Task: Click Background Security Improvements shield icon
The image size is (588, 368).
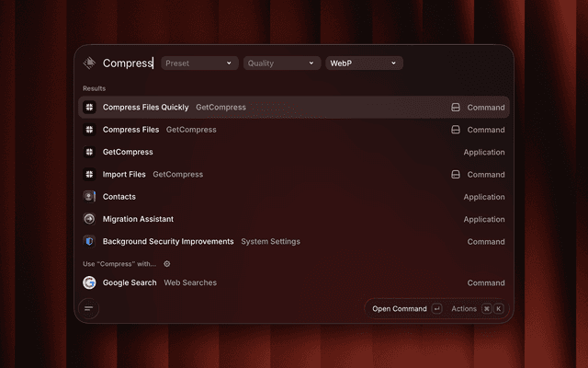Action: point(89,241)
